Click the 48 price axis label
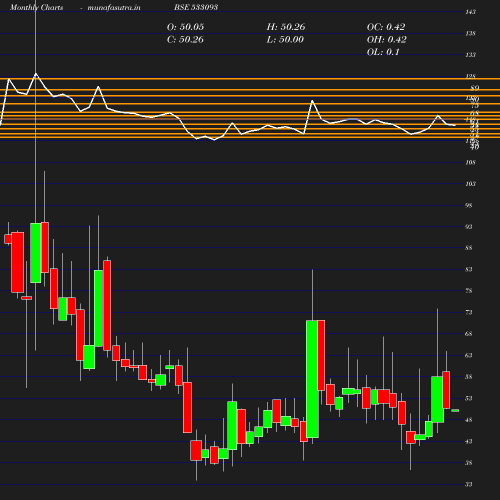Image resolution: width=500 pixels, height=500 pixels. (469, 420)
